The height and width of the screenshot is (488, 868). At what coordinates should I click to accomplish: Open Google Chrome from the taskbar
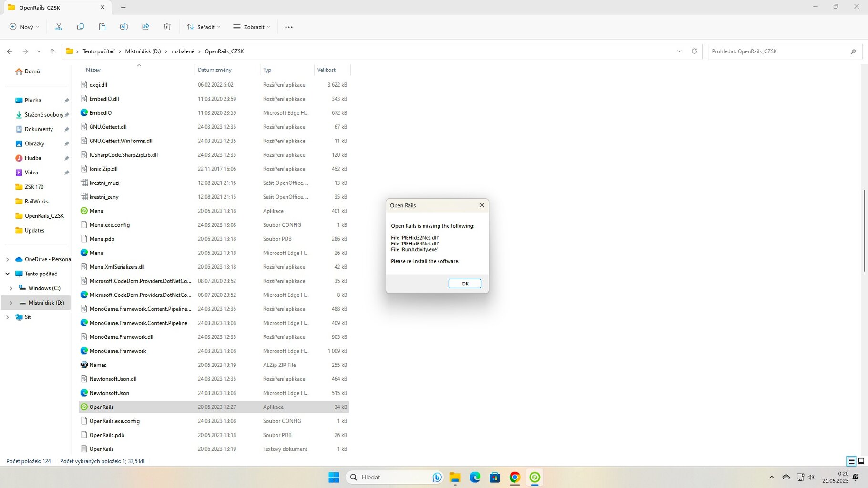pyautogui.click(x=514, y=477)
